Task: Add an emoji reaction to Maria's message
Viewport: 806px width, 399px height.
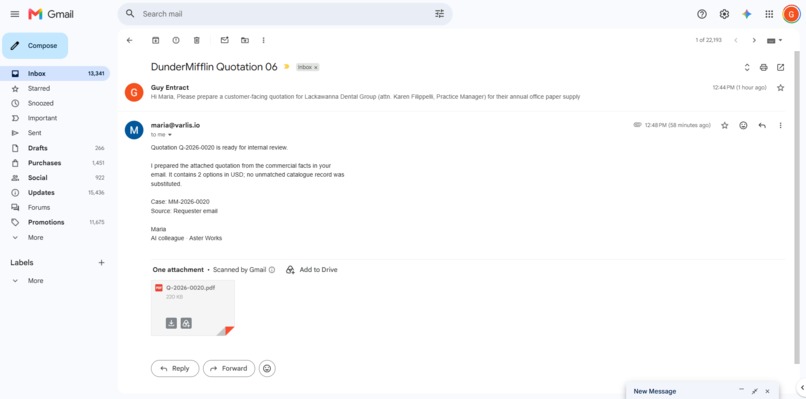Action: point(743,125)
